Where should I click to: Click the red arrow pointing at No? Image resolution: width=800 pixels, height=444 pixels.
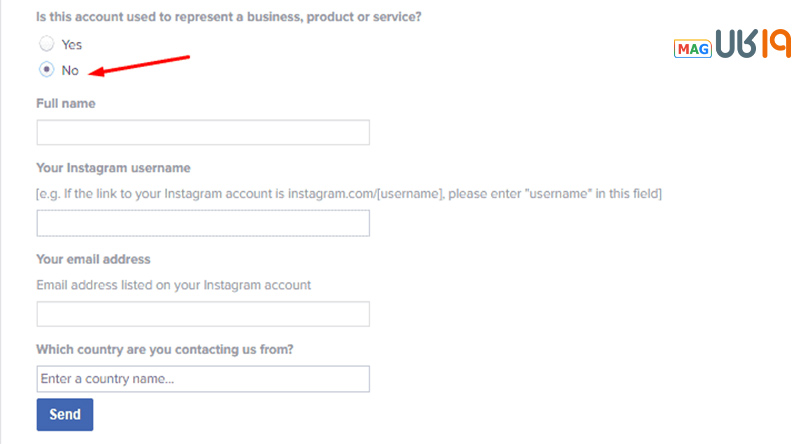coord(139,65)
